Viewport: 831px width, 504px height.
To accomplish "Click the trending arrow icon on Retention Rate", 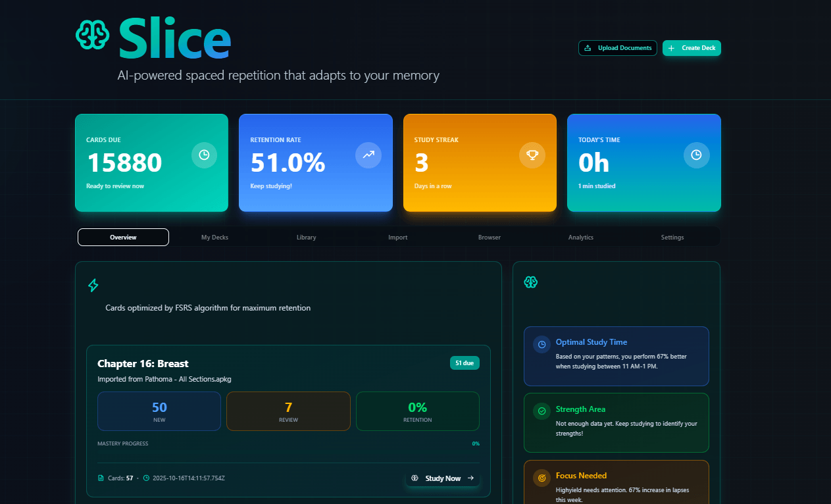I will point(368,155).
